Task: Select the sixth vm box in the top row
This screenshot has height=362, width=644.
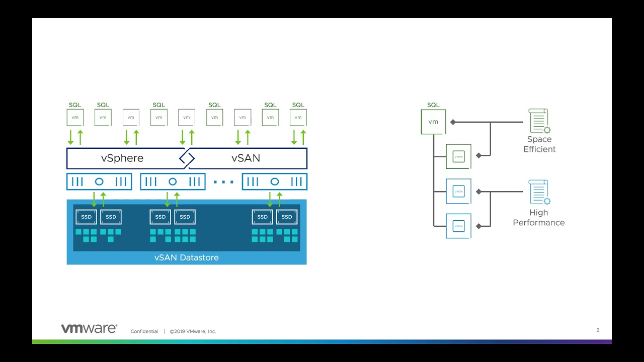Action: (x=214, y=117)
